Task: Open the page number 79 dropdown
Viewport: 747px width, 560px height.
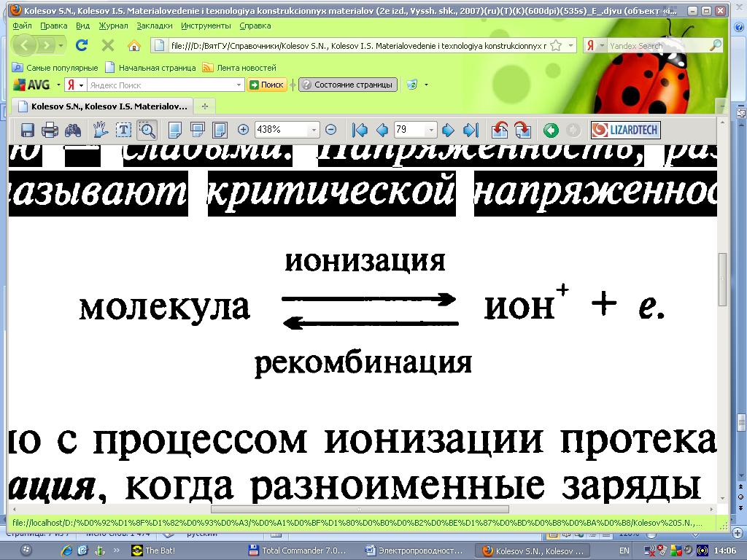Action: (431, 130)
